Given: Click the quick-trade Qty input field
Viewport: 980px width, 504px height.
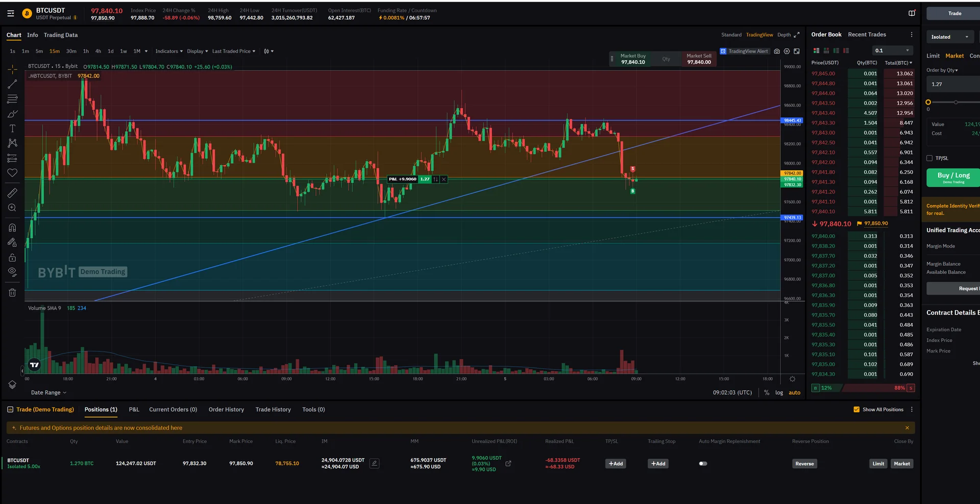Looking at the screenshot, I should point(666,59).
